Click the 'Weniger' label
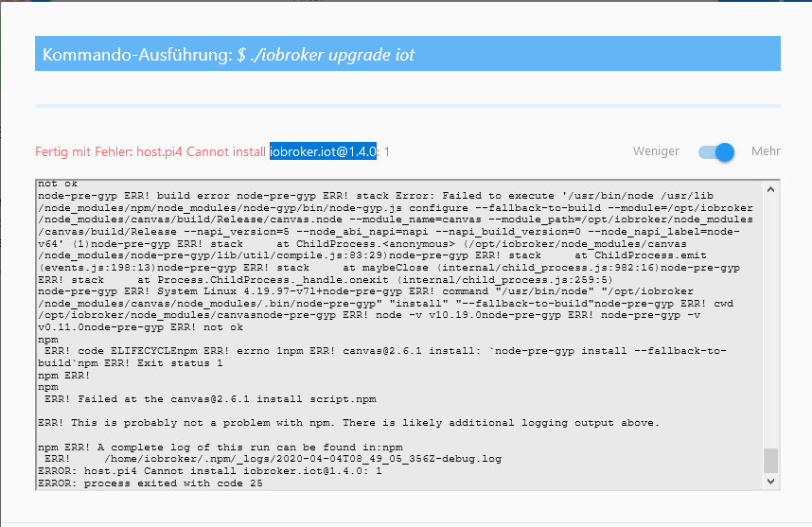The image size is (812, 527). [x=656, y=151]
